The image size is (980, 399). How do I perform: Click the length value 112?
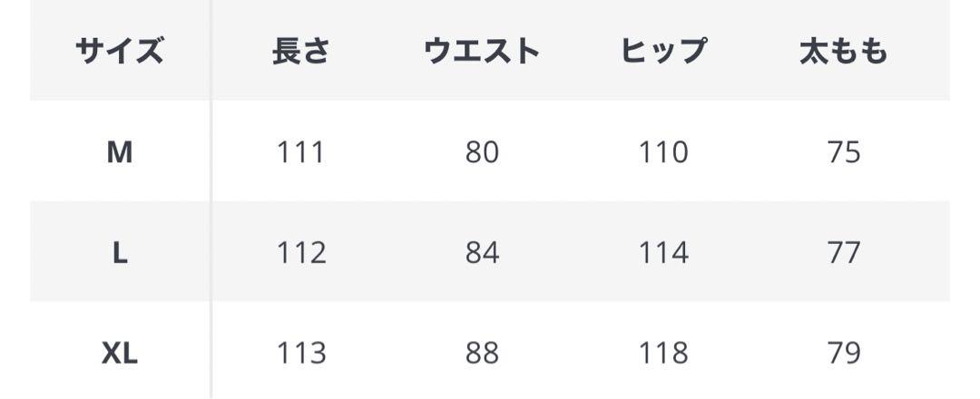coord(300,252)
